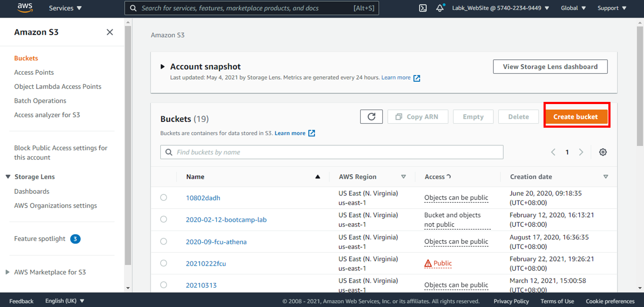Open Feature spotlight
Viewport: 644px width, 307px height.
coord(39,239)
